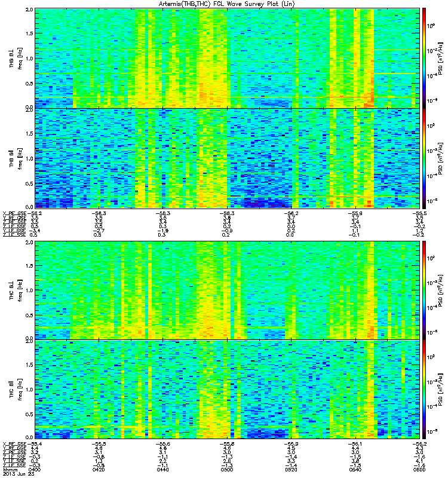The width and height of the screenshot is (448, 478).
Task: Click the PSD [nT²/Hz] label beside THC B-perpendicular panel
Action: pyautogui.click(x=440, y=290)
